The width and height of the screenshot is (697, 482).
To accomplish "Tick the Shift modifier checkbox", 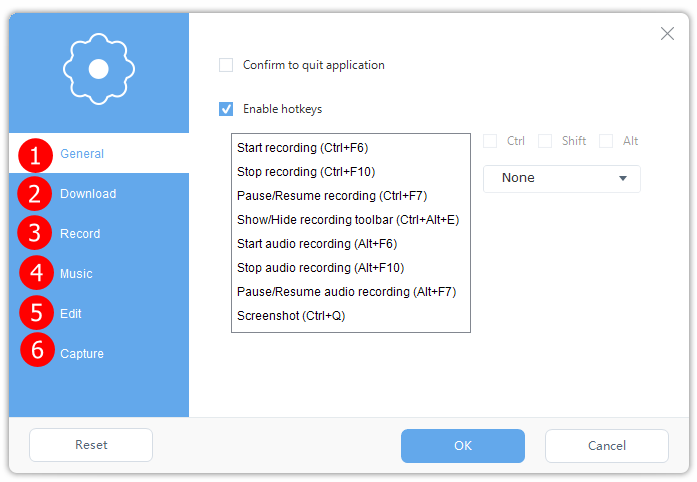I will (545, 141).
